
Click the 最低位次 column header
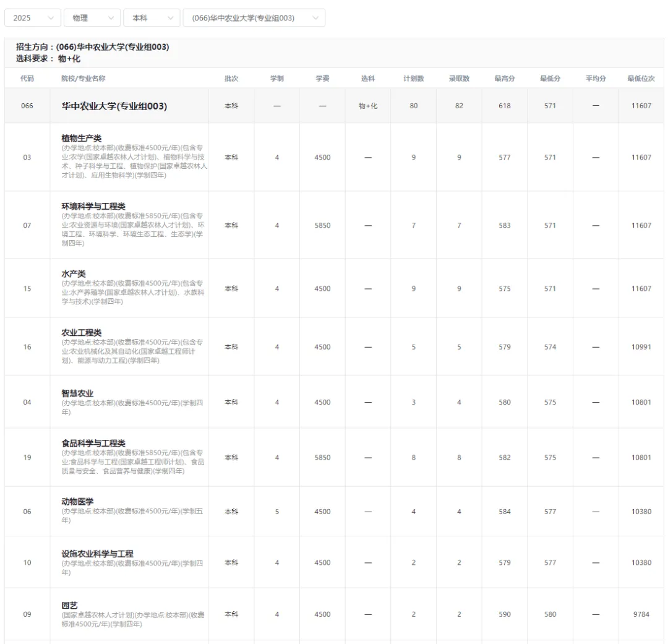pos(641,79)
